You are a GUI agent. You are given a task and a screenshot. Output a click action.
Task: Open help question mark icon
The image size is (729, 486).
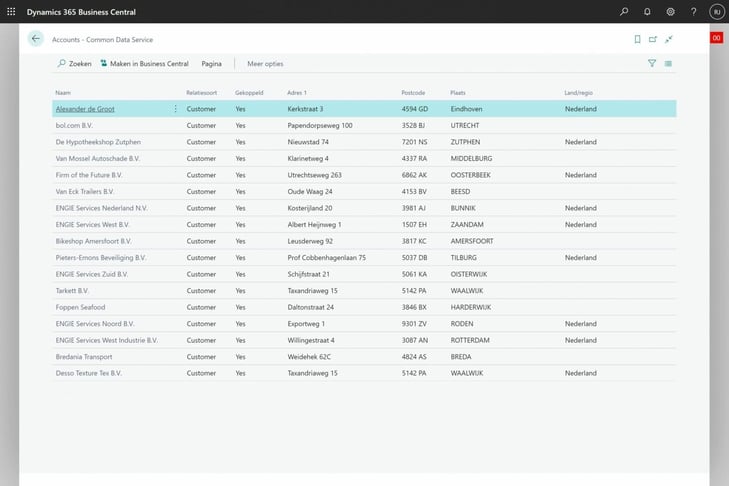pyautogui.click(x=693, y=12)
